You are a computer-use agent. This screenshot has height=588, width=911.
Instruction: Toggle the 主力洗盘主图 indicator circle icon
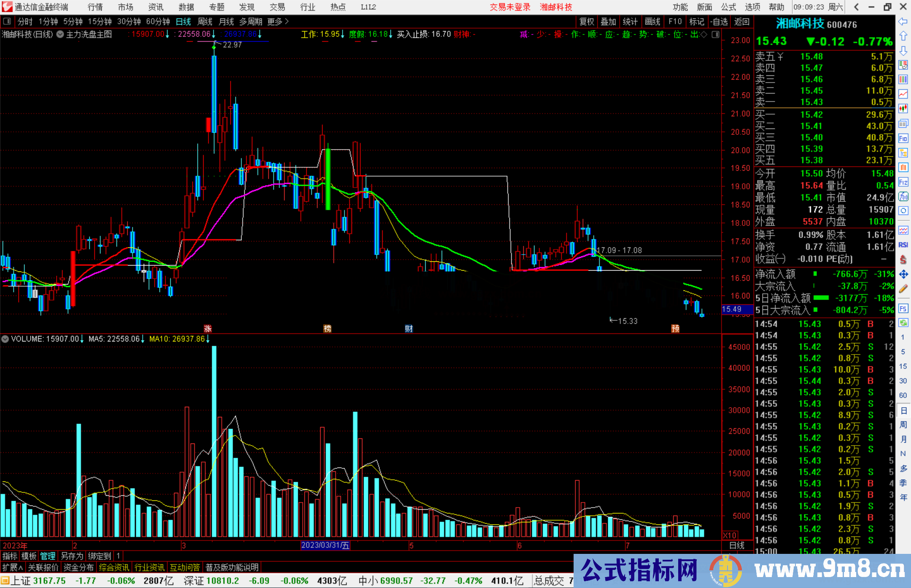pos(60,35)
